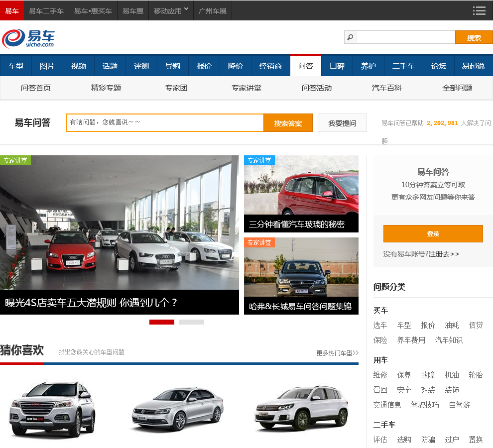The height and width of the screenshot is (448, 493).
Task: Open the white Volkswagen Tiguan SUV image
Action: tap(301, 408)
